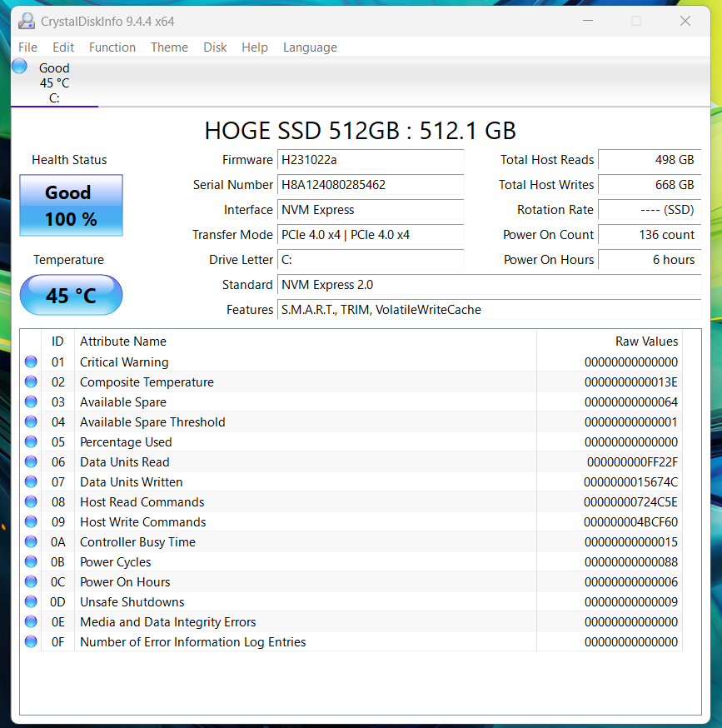This screenshot has width=722, height=728.
Task: Click status orb for Available Spare row
Action: [31, 401]
